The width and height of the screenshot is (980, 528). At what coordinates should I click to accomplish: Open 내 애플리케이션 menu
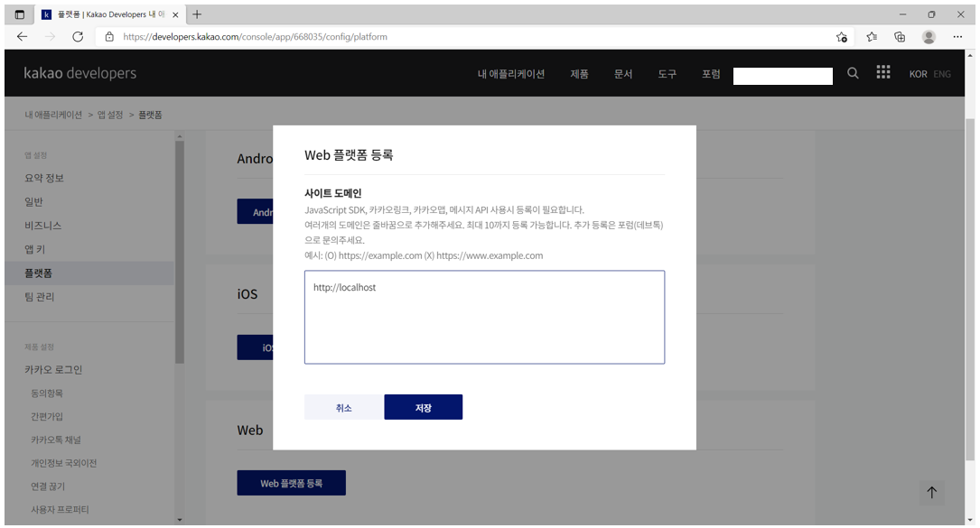[x=511, y=74]
